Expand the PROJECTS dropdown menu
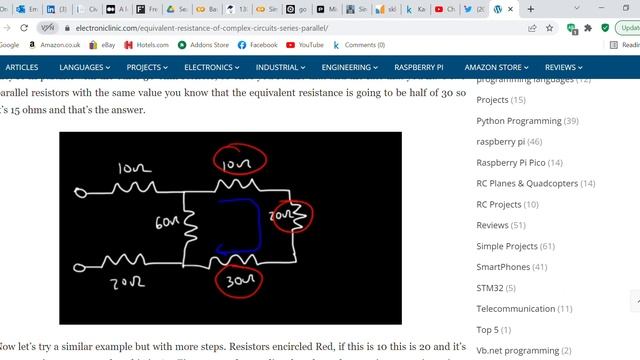Image resolution: width=640 pixels, height=360 pixels. coord(147,67)
